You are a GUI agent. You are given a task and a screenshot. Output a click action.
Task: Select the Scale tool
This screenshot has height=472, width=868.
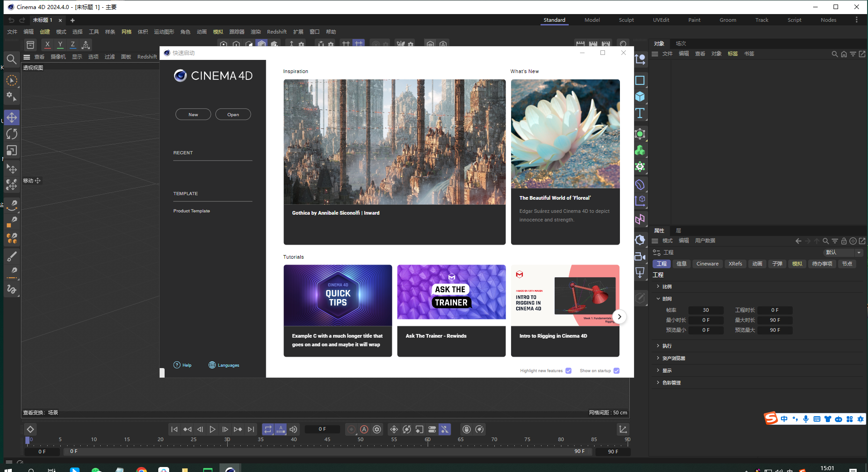12,150
